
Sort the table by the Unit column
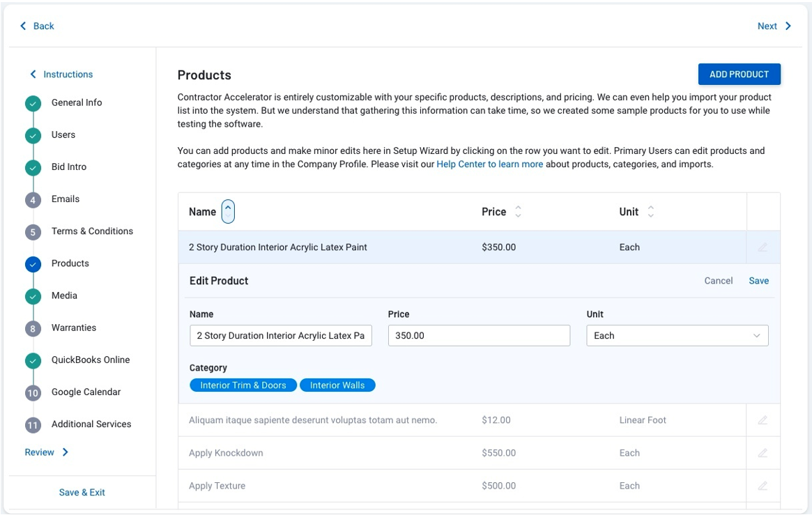(650, 211)
